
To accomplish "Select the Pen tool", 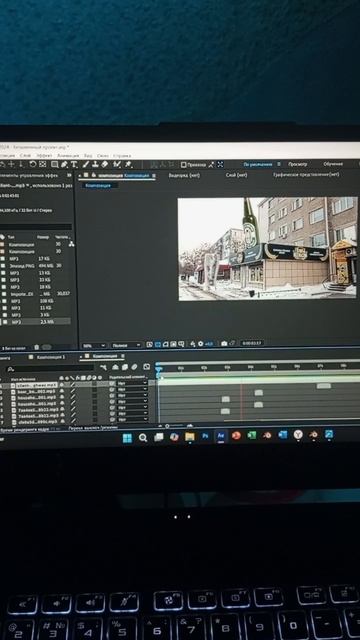I will point(64,164).
